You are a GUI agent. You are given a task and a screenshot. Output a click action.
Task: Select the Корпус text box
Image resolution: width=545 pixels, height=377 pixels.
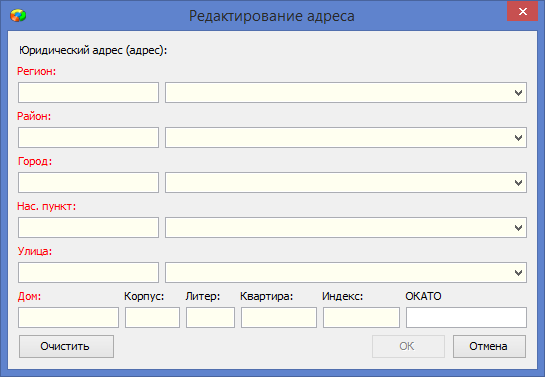(x=153, y=317)
